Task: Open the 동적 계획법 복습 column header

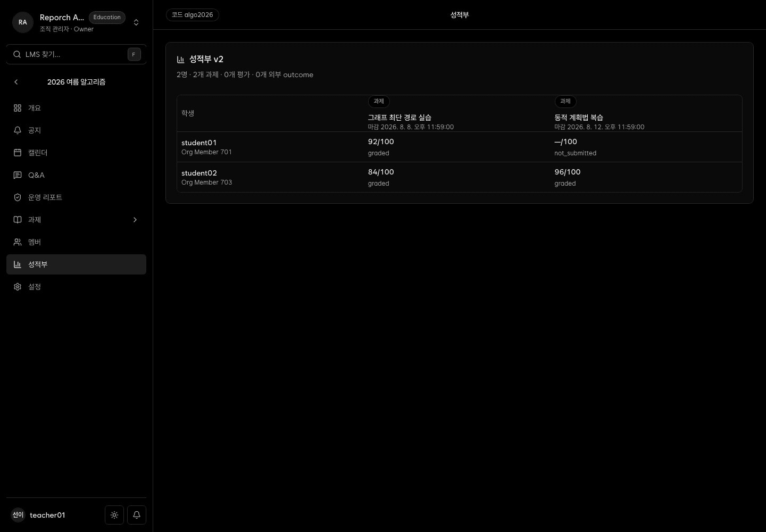Action: (x=579, y=118)
